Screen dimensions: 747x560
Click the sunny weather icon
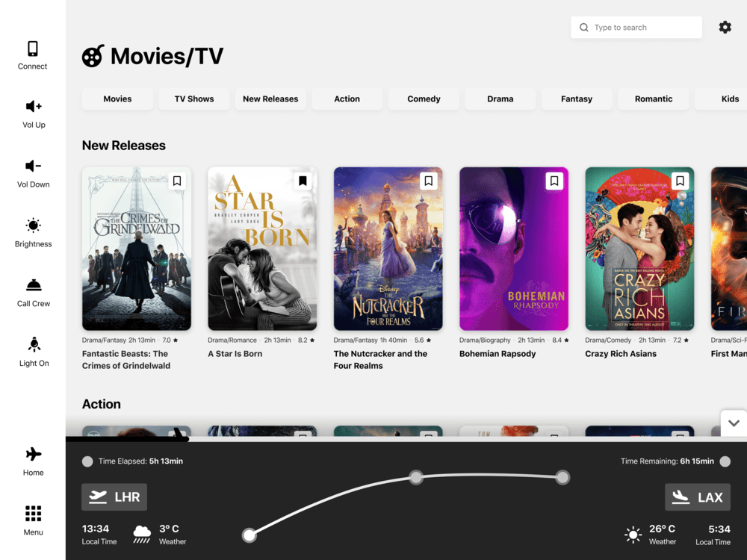(x=633, y=535)
